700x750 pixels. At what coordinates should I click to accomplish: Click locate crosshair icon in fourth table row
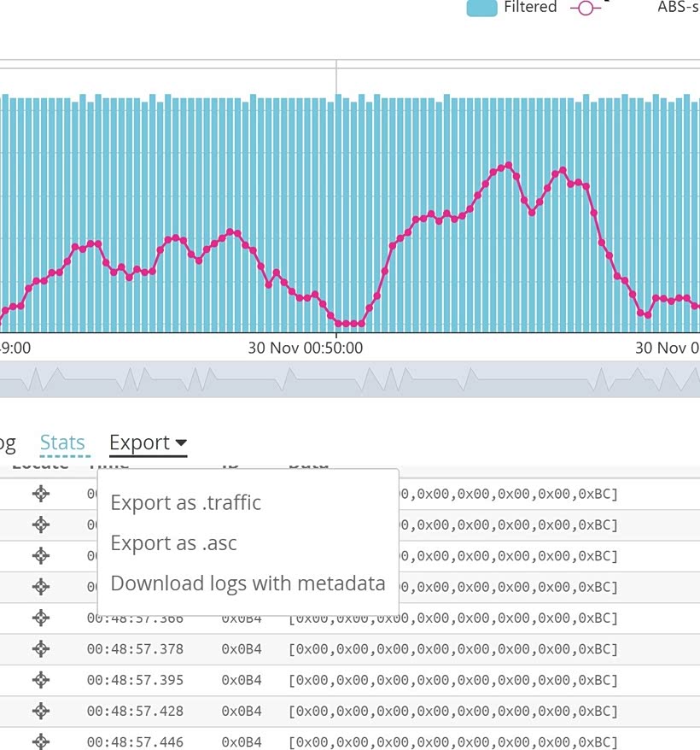(x=41, y=586)
